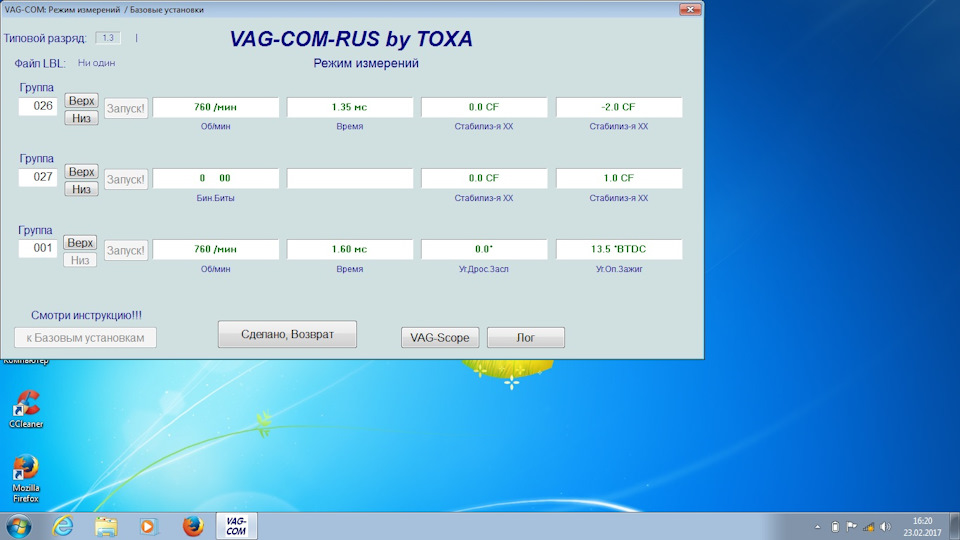Focus group number field 027
This screenshot has height=540, width=960.
point(38,177)
